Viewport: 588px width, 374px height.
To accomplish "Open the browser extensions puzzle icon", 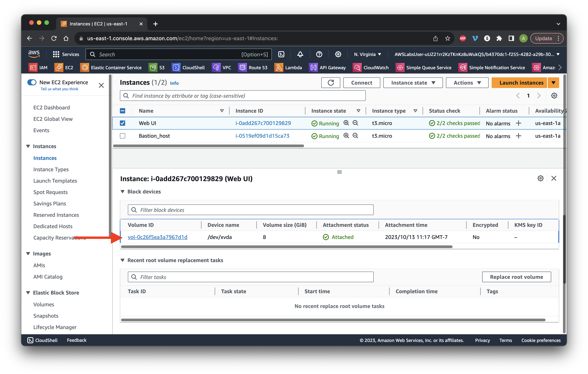I will [499, 38].
